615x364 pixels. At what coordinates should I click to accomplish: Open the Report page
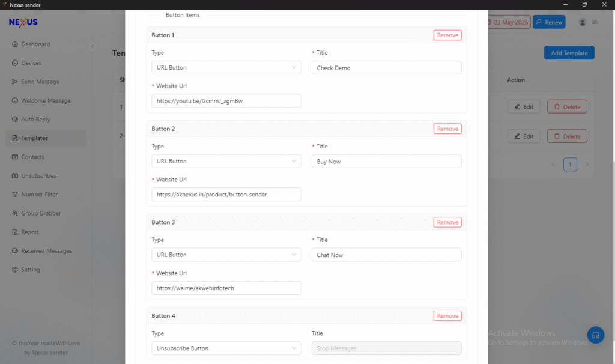pyautogui.click(x=46, y=232)
